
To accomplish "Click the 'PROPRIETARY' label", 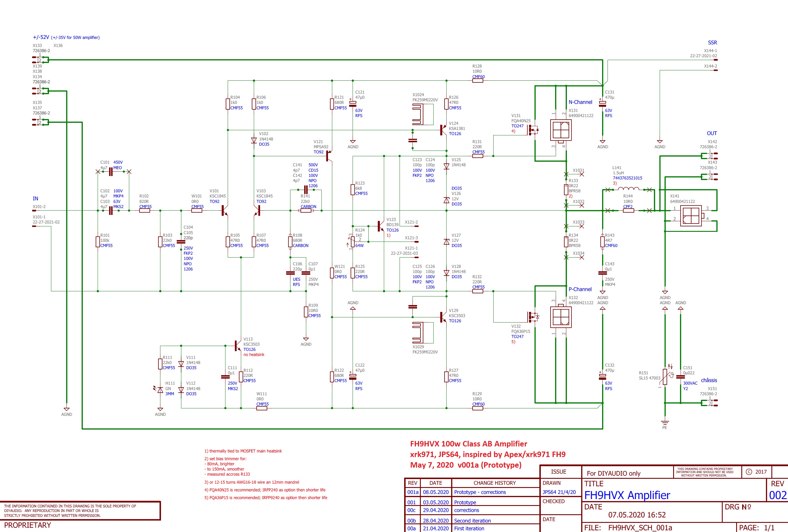I will (x=27, y=525).
